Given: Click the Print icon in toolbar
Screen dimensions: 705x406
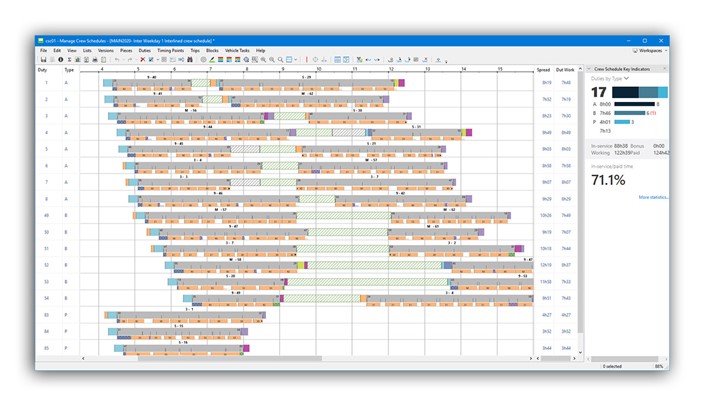Looking at the screenshot, I should (x=95, y=59).
